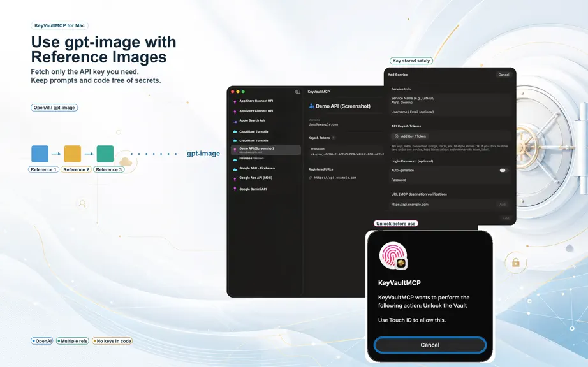Open Google ADC - Firebase service entry
588x367 pixels.
257,168
